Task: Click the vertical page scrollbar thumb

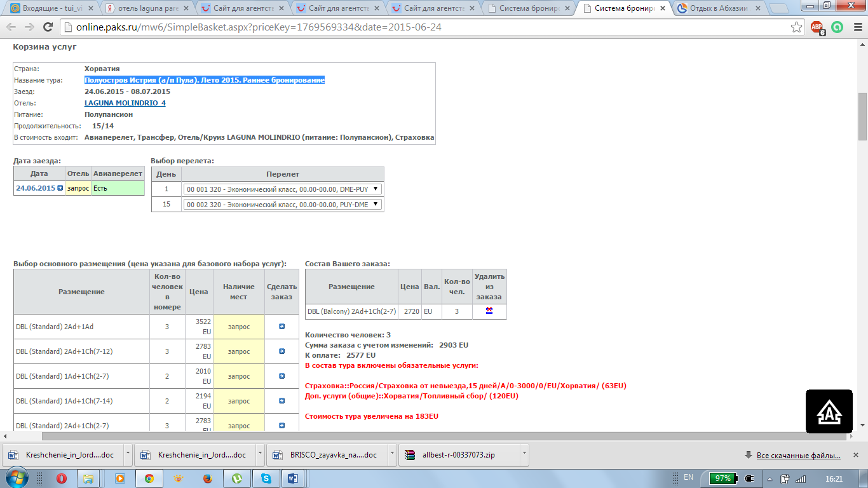Action: (862, 116)
